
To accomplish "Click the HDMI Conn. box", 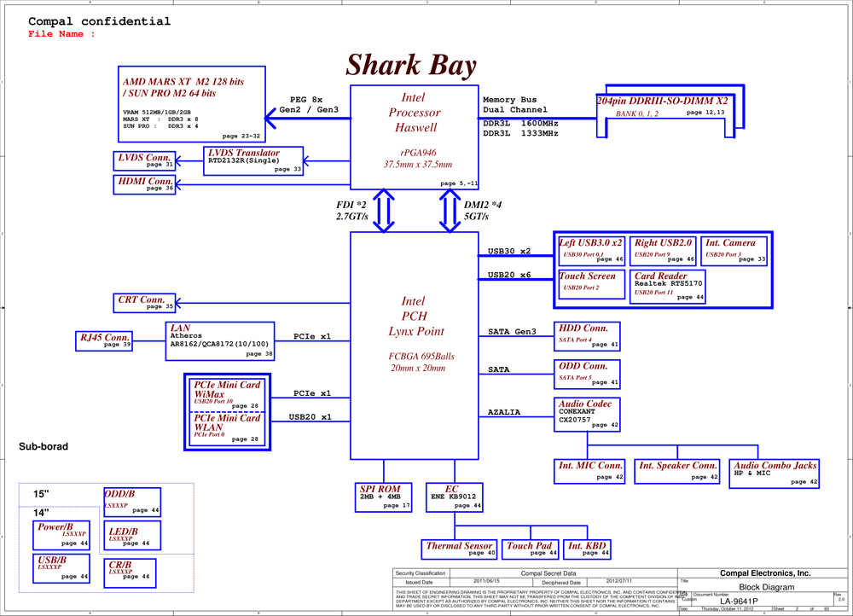I will 145,184.
